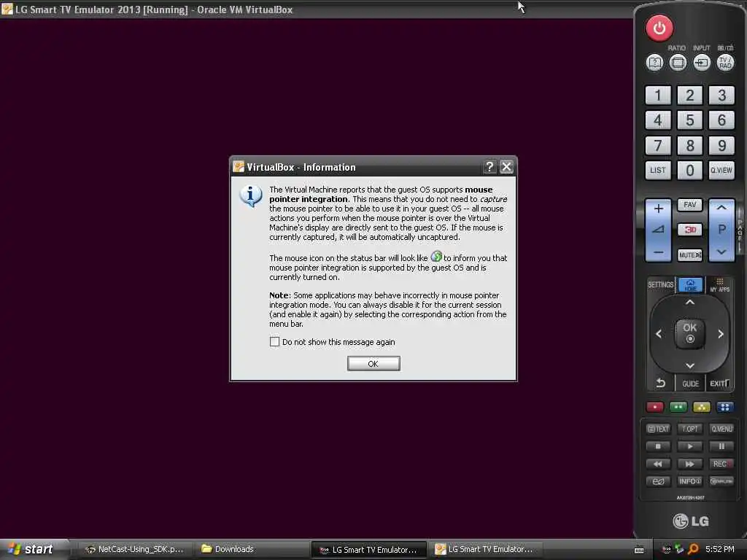
Task: Click the INFO button on remote
Action: (x=690, y=481)
